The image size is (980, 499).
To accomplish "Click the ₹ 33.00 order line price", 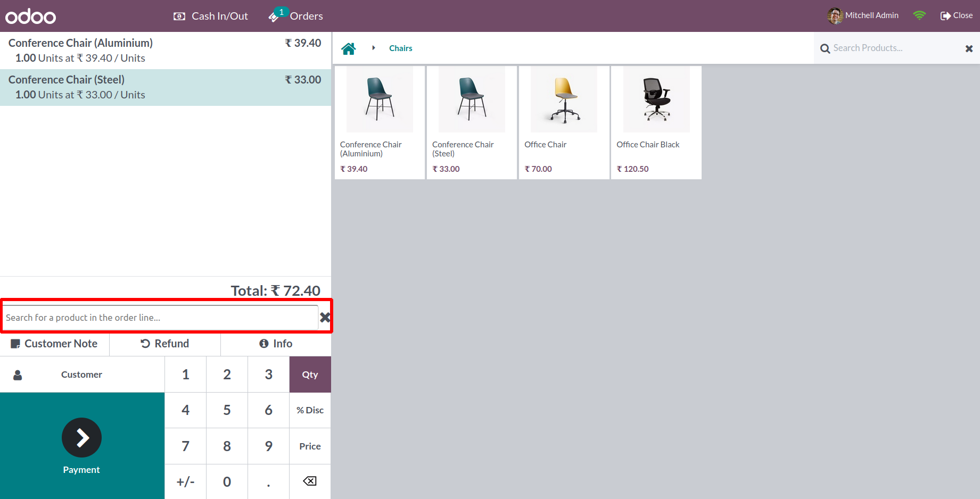I will 303,80.
